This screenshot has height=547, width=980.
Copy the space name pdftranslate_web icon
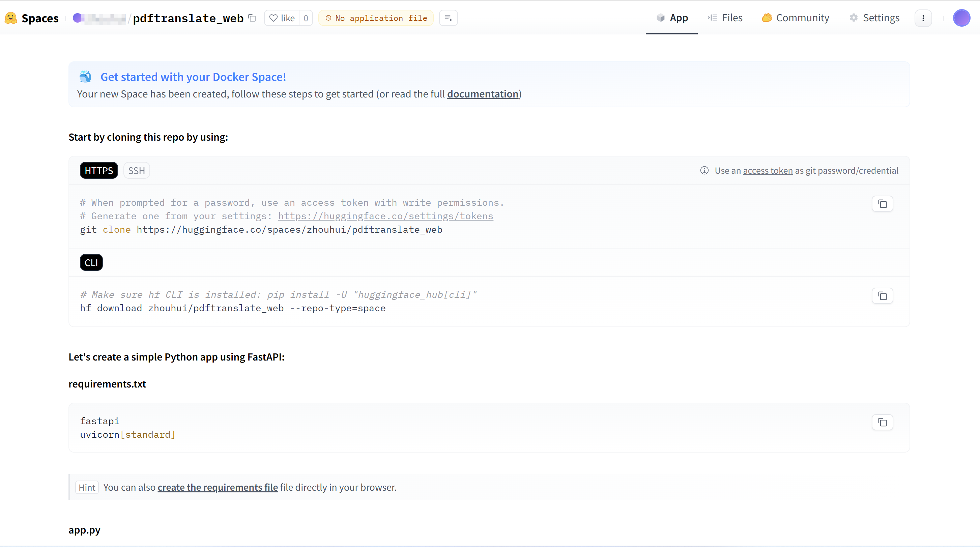coord(252,18)
